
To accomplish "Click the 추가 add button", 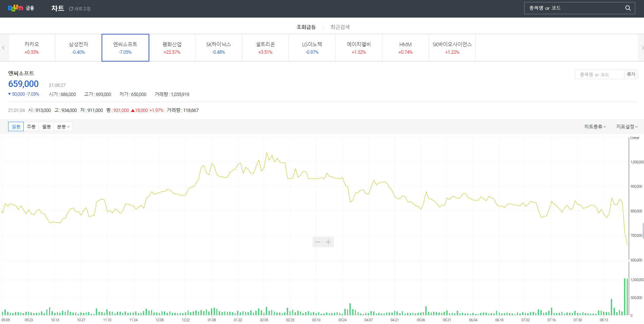I will [631, 74].
